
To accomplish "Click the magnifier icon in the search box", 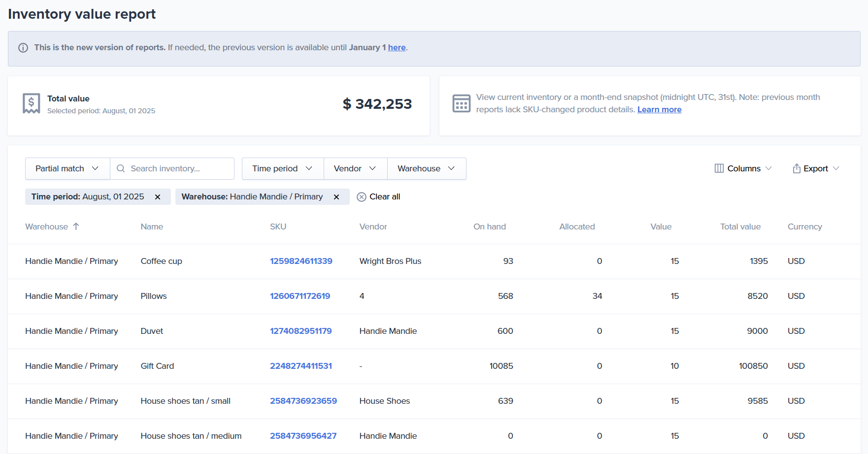I will point(121,168).
